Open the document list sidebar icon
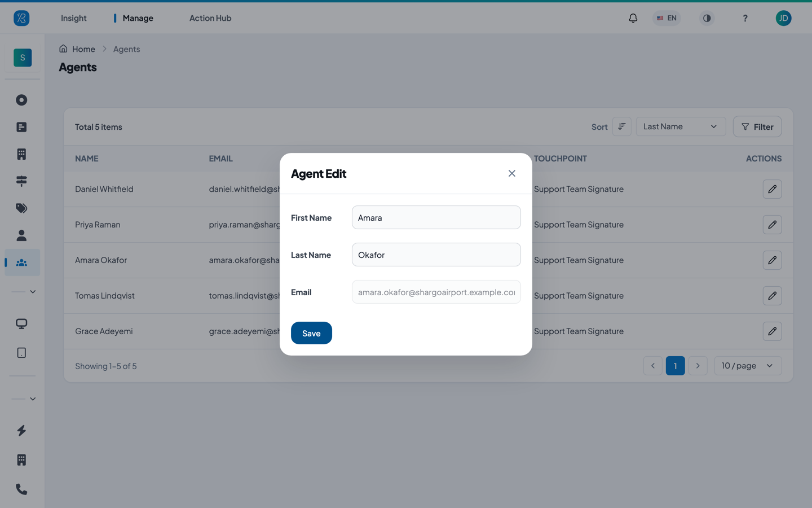812x508 pixels. [x=21, y=127]
